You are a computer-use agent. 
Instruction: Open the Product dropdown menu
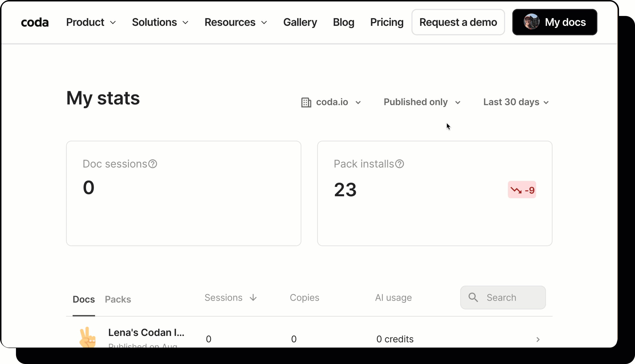click(91, 22)
